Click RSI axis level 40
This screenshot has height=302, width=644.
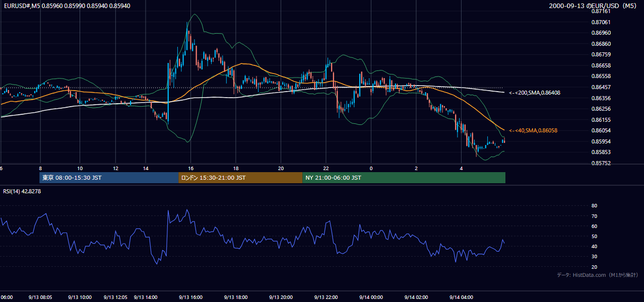(594, 246)
